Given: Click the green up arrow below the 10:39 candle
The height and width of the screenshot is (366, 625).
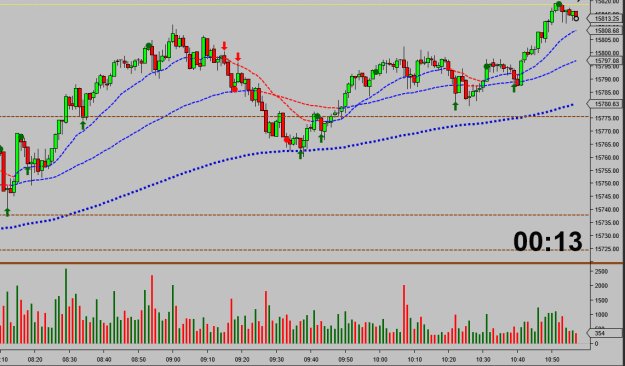Looking at the screenshot, I should [x=514, y=88].
